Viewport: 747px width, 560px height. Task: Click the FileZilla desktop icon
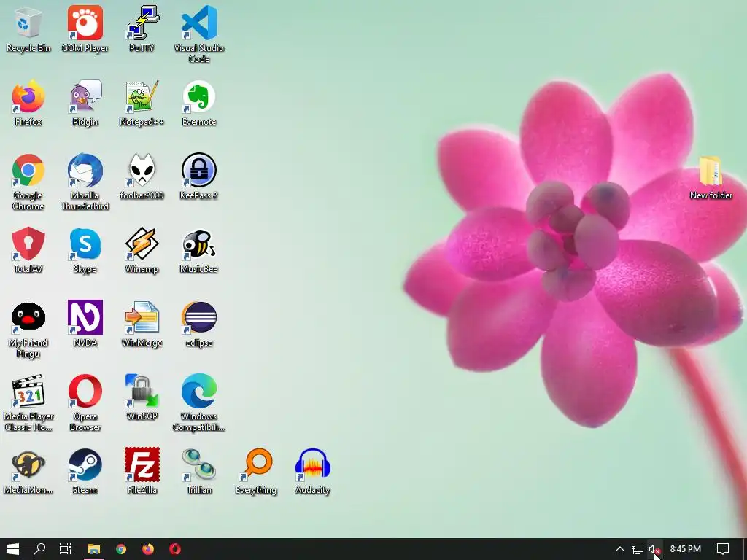click(x=142, y=472)
